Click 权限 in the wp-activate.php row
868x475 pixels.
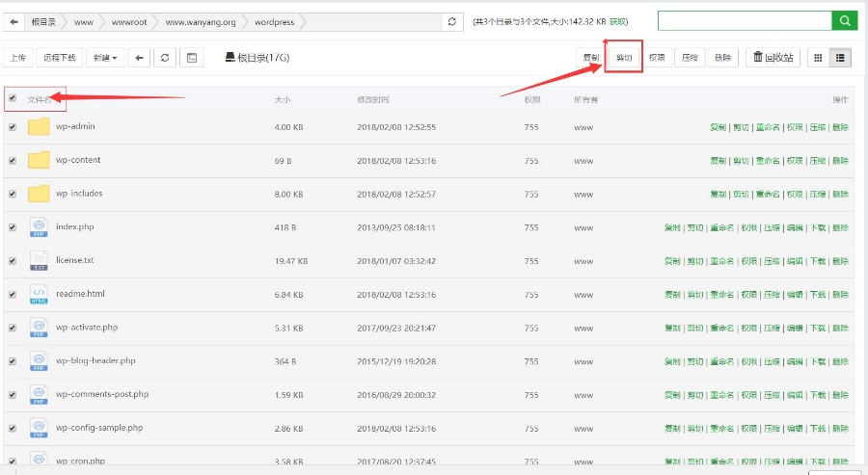[x=749, y=328]
